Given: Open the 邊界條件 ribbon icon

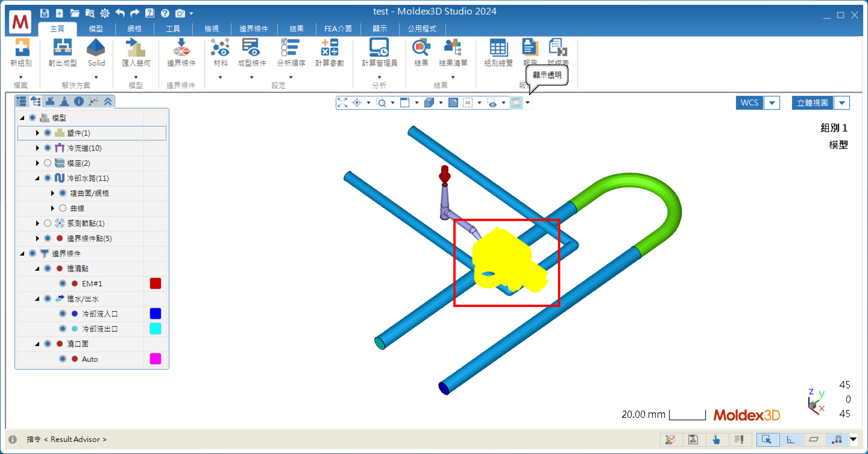Looking at the screenshot, I should coord(181,47).
